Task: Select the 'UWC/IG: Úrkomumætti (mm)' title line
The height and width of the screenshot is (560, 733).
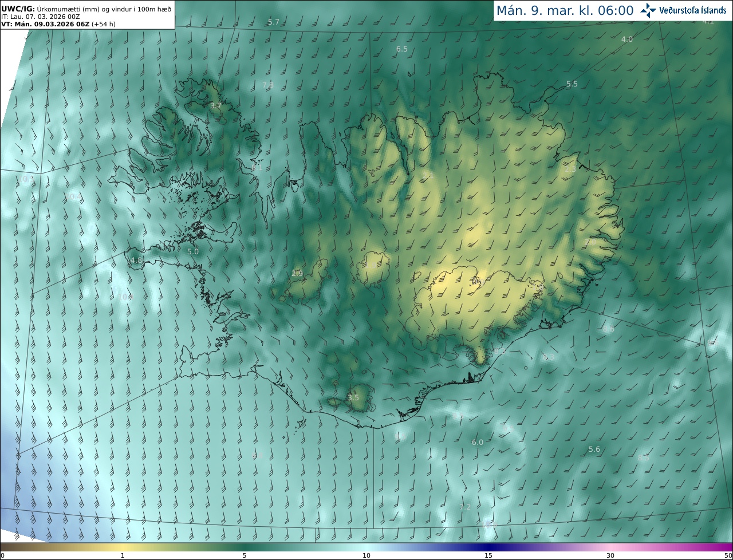Action: tap(87, 8)
